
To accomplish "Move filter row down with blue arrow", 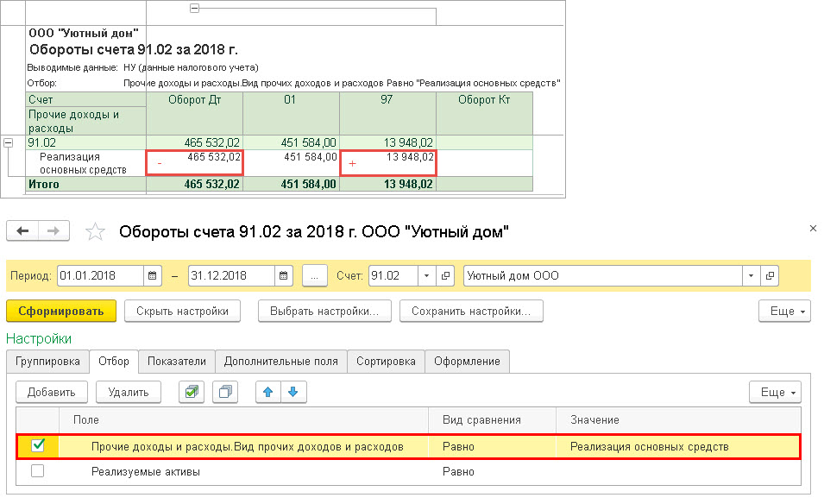I will 293,392.
